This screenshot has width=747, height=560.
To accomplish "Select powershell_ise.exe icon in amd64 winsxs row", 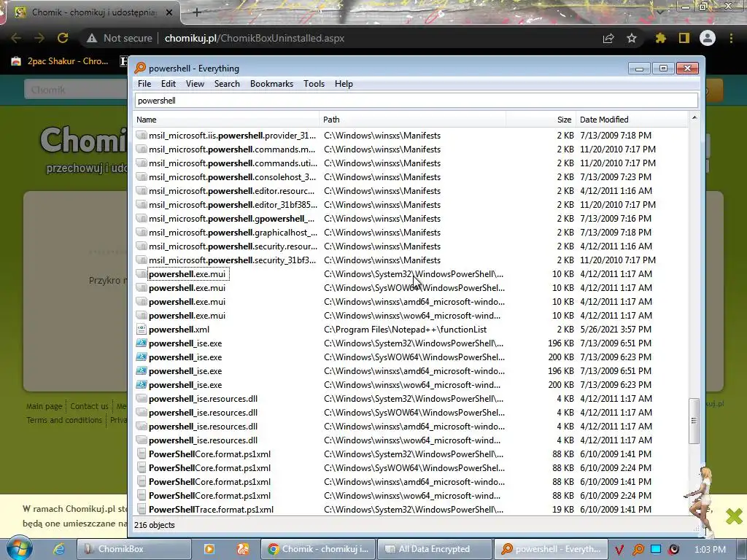I will (141, 371).
